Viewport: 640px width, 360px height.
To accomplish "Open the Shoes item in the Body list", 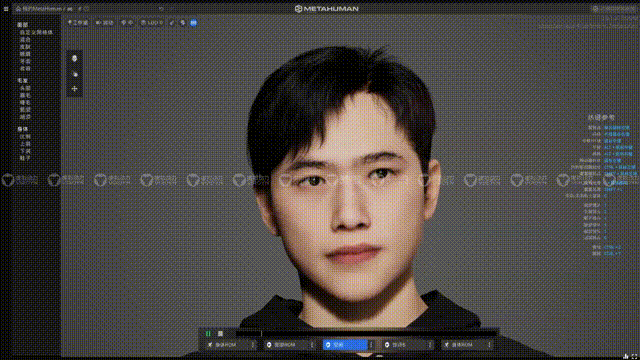I will (x=25, y=158).
